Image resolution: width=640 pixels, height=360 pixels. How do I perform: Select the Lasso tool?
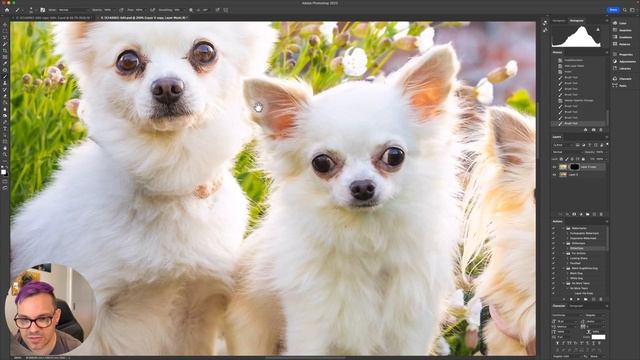click(x=5, y=38)
